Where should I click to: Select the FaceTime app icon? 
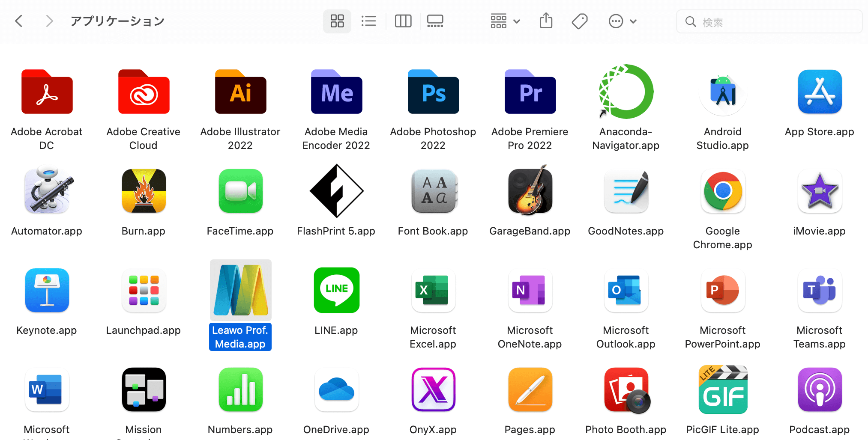coord(240,191)
